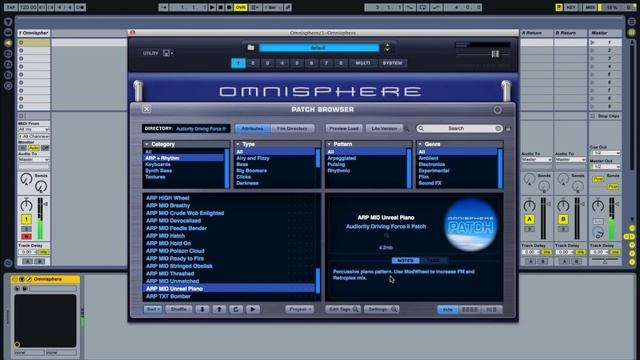Viewport: 640px width, 360px height.
Task: Select Omnisphere part 1 tab
Action: (x=238, y=63)
